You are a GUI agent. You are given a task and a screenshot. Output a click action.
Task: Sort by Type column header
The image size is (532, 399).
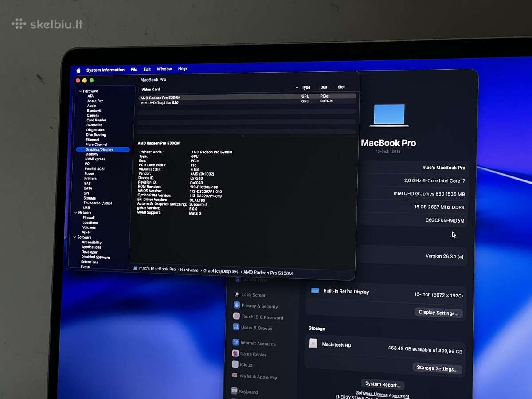click(306, 87)
